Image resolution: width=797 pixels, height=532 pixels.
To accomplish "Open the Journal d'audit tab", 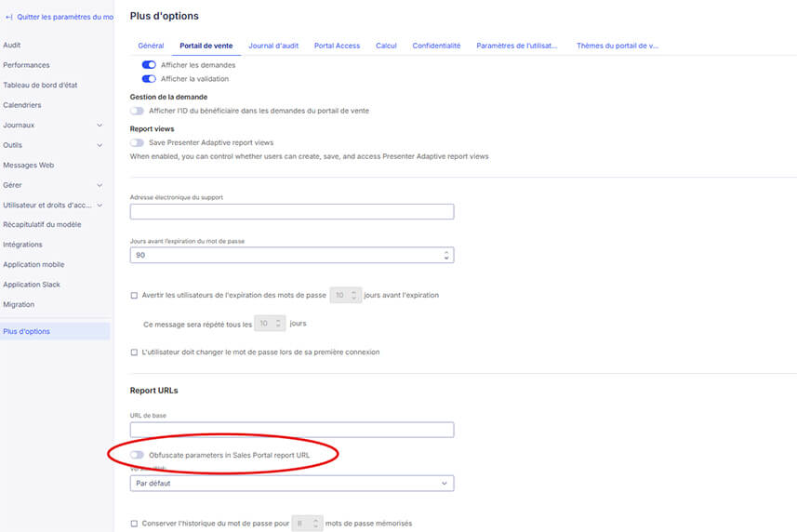I will 273,46.
